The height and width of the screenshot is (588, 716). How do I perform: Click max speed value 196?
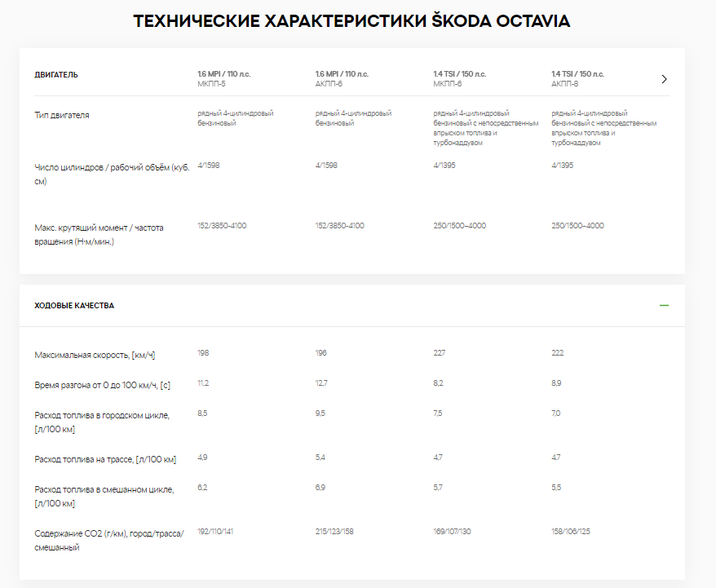(x=321, y=353)
